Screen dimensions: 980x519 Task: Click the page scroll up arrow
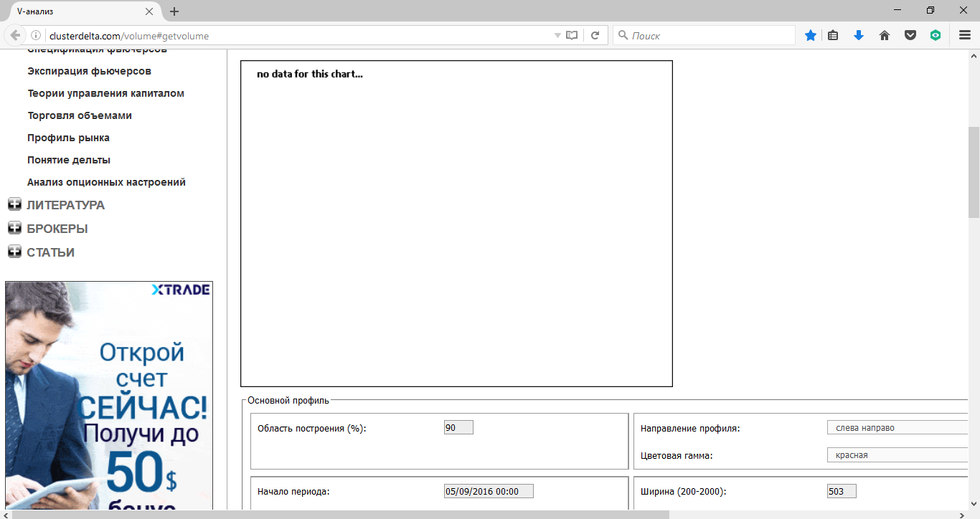click(974, 55)
